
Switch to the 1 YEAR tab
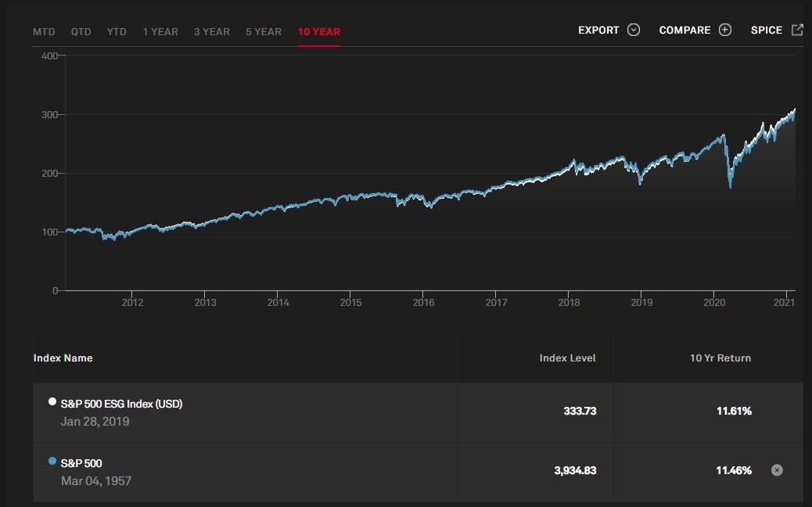click(160, 32)
